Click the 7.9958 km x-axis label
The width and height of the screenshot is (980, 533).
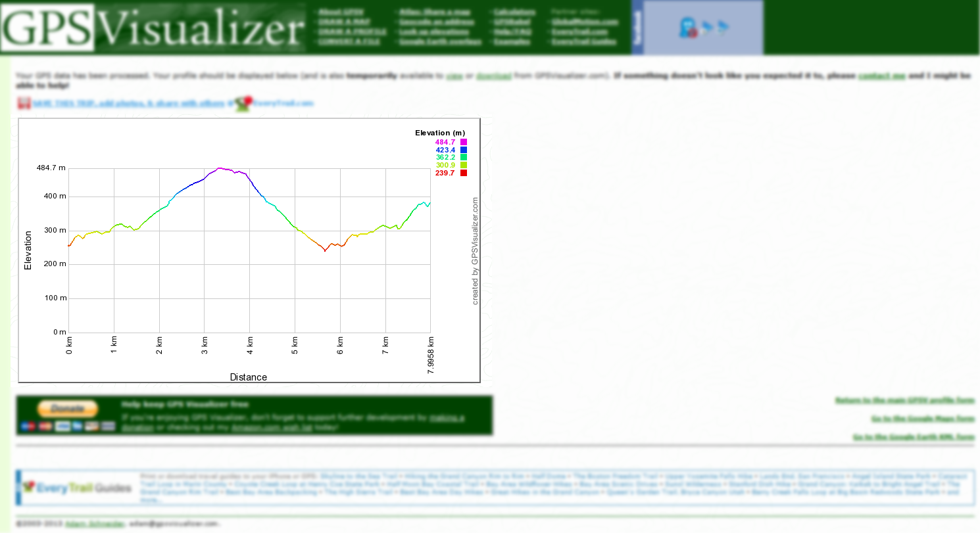pyautogui.click(x=431, y=356)
